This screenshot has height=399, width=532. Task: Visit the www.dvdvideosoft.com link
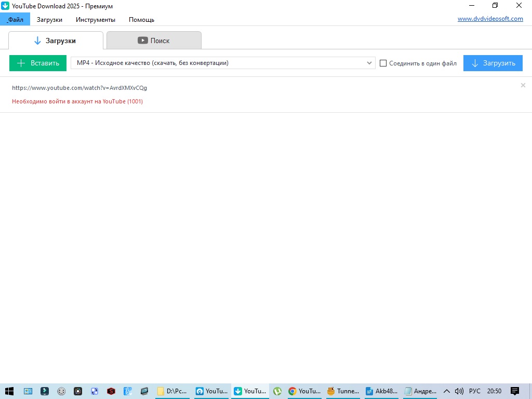490,19
